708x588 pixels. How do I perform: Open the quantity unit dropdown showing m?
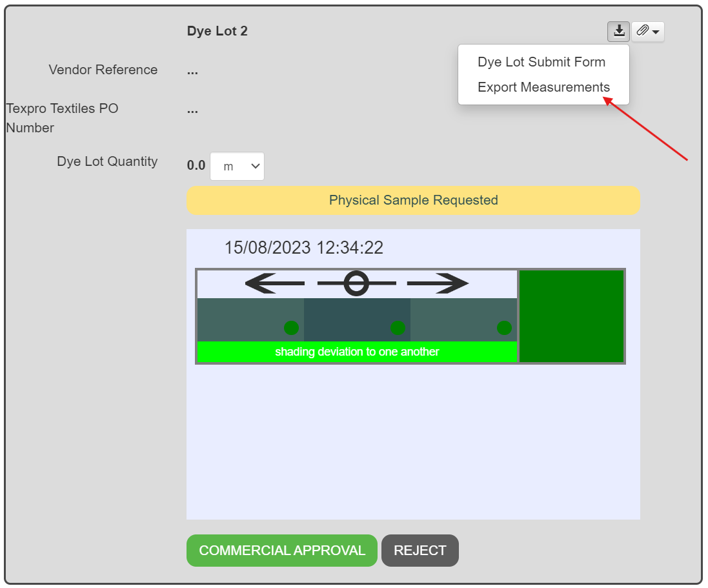coord(237,166)
